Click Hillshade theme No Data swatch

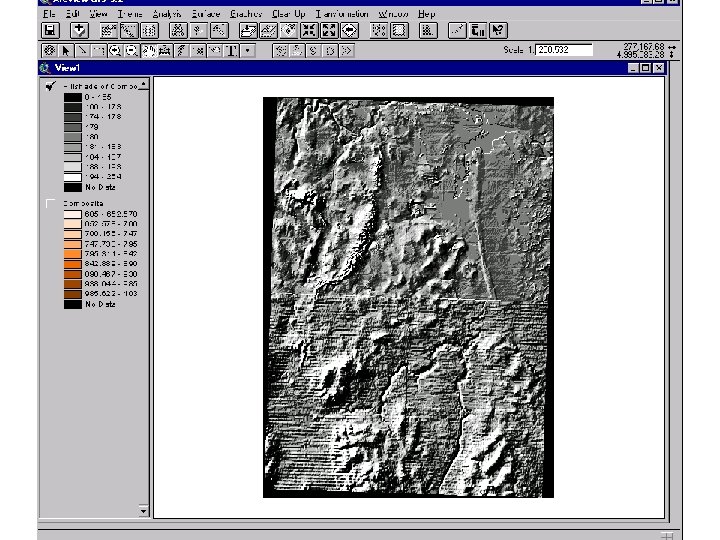[73, 187]
